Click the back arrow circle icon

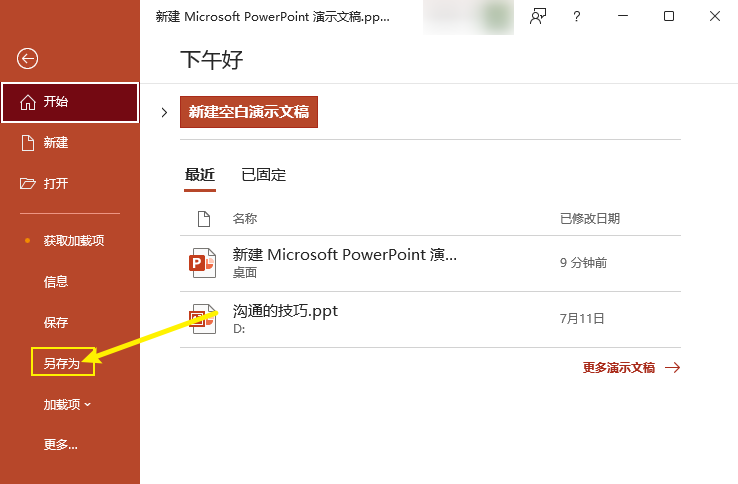click(27, 59)
